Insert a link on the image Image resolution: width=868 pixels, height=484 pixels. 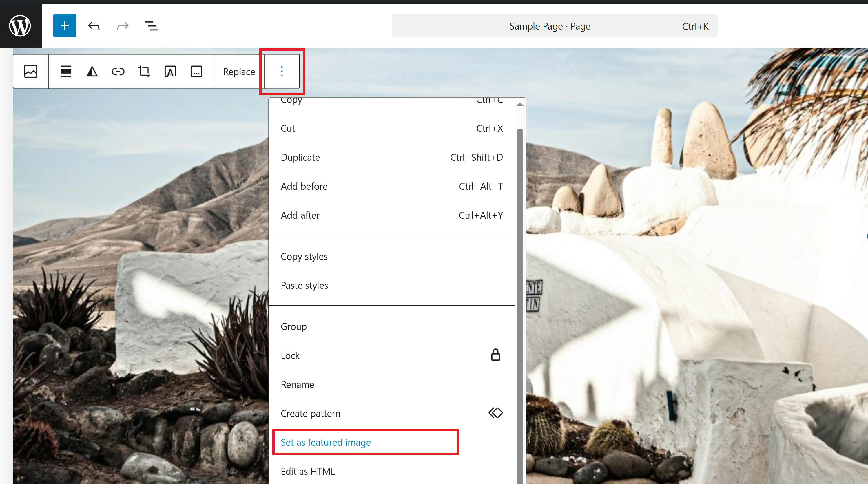(x=118, y=72)
